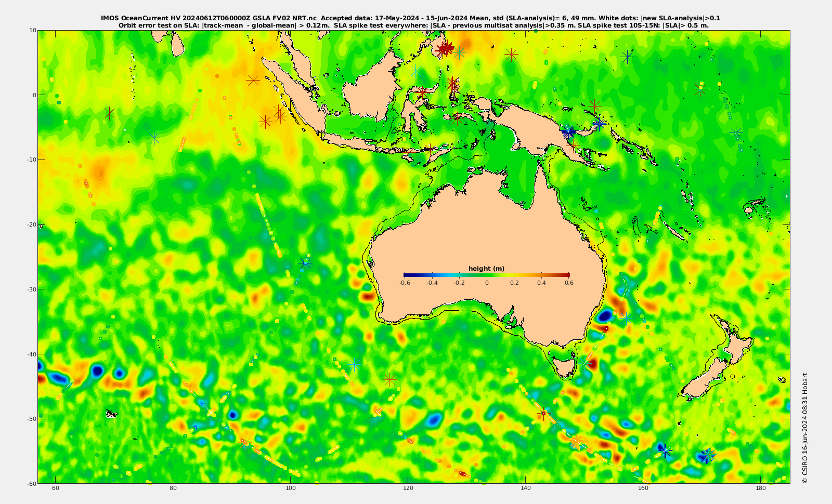Click the longitude axis label '160'
The width and height of the screenshot is (832, 504).
coord(643,488)
